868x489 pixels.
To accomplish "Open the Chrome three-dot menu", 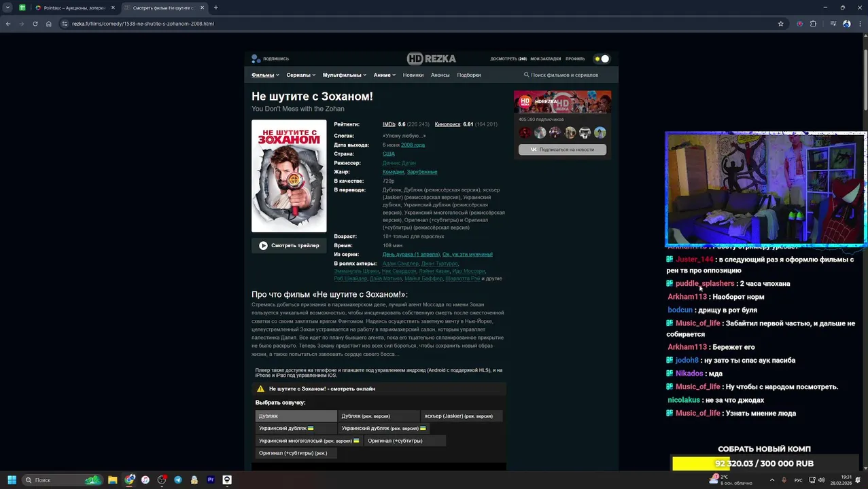I will coord(860,24).
